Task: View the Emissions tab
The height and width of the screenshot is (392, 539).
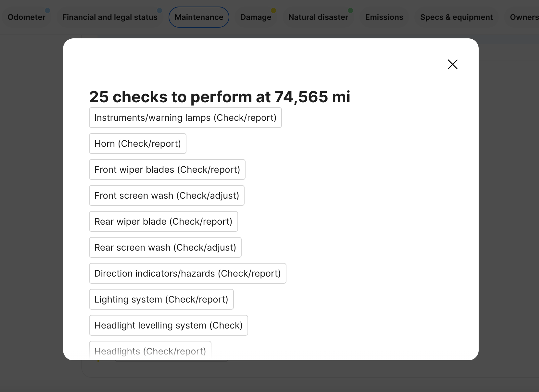Action: click(384, 17)
